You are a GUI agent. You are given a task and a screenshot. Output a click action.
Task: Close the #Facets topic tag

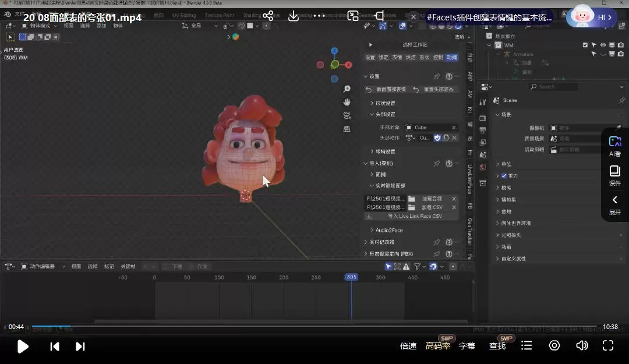(x=413, y=17)
